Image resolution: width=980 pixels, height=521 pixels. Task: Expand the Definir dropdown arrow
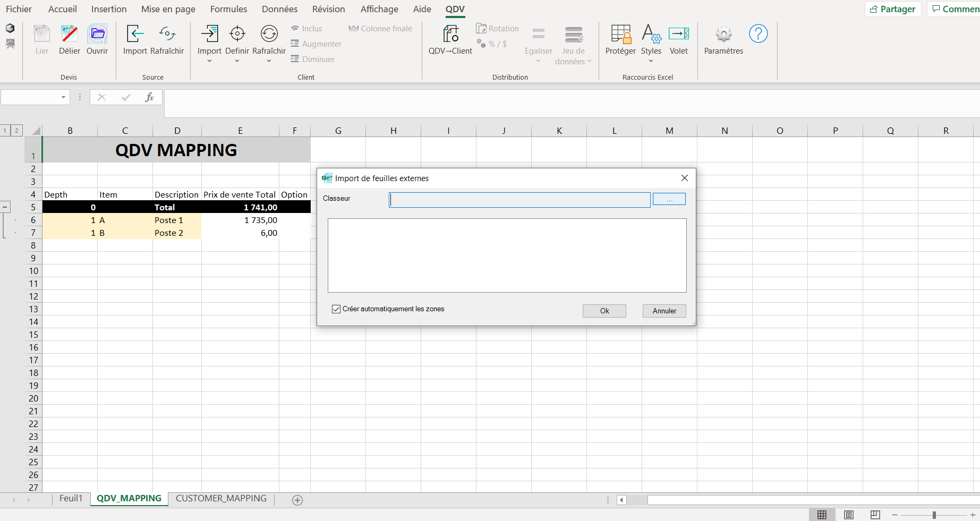coord(237,61)
